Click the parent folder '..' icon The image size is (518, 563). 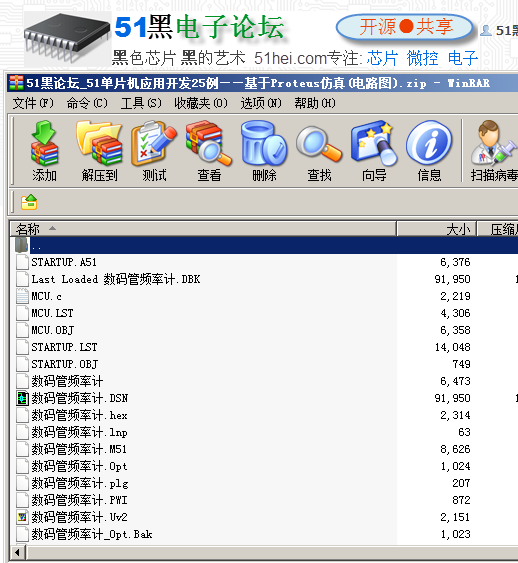(x=22, y=245)
